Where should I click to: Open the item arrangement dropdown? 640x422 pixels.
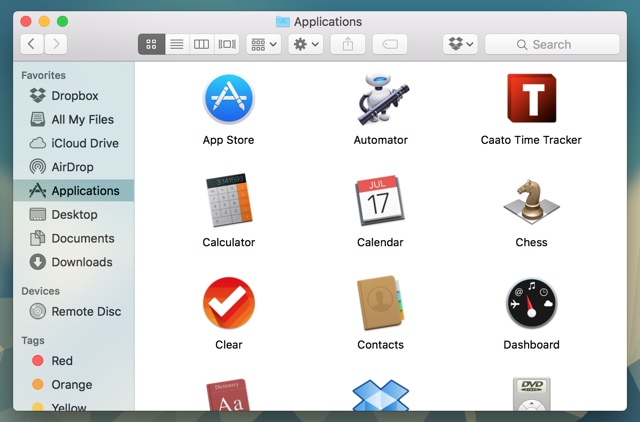coord(264,44)
